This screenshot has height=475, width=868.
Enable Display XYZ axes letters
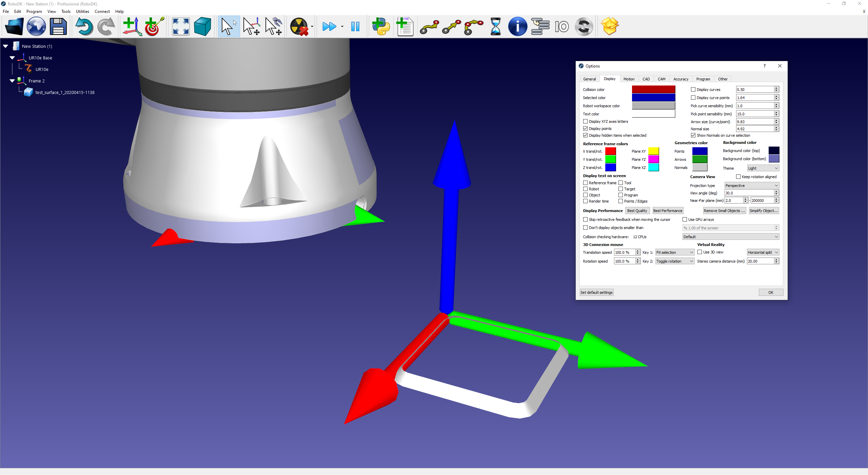click(x=585, y=121)
